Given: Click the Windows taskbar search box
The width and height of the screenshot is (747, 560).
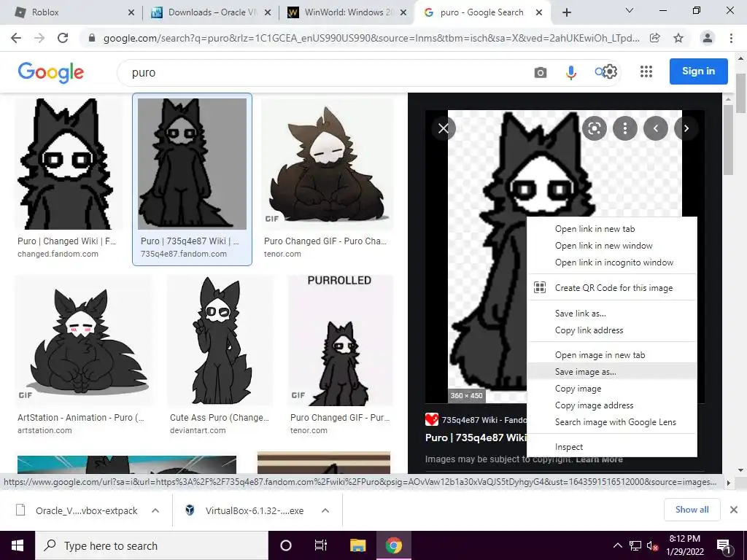Looking at the screenshot, I should (152, 545).
